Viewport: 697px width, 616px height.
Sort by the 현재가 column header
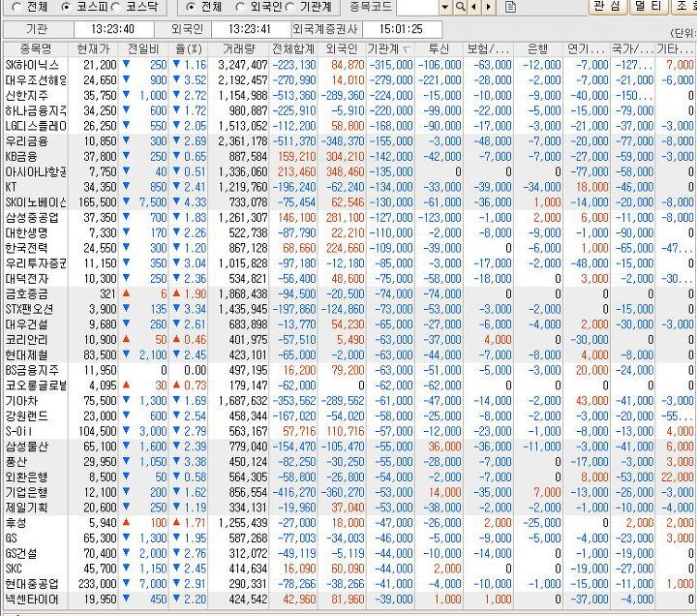coord(93,49)
